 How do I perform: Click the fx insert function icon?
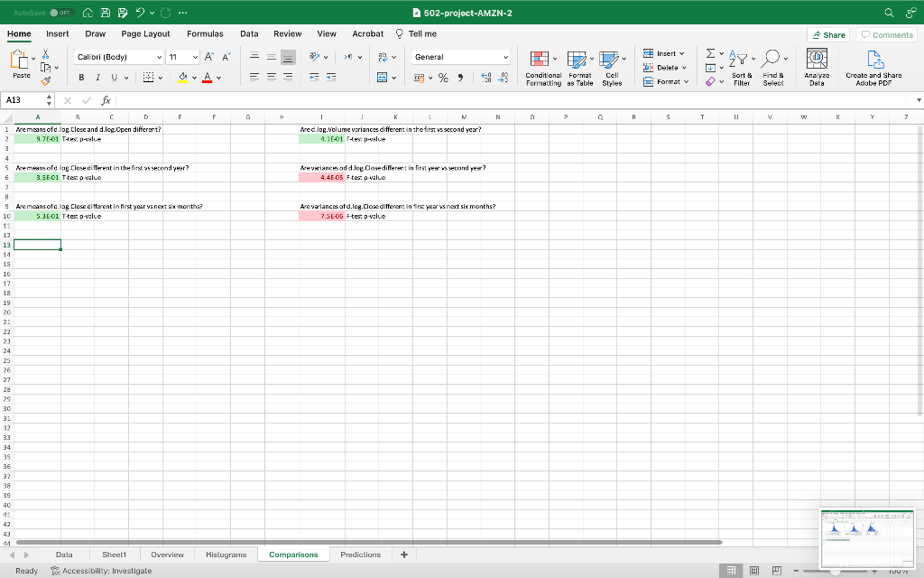click(x=106, y=100)
